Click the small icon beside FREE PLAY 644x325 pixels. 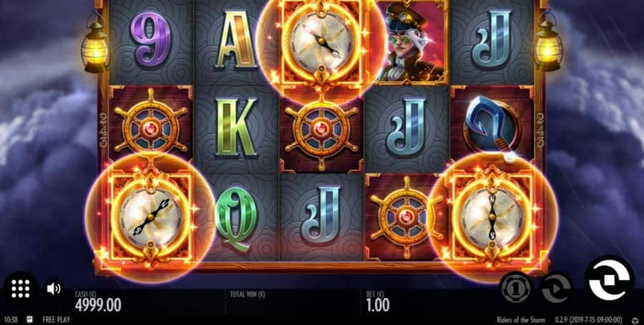click(30, 320)
